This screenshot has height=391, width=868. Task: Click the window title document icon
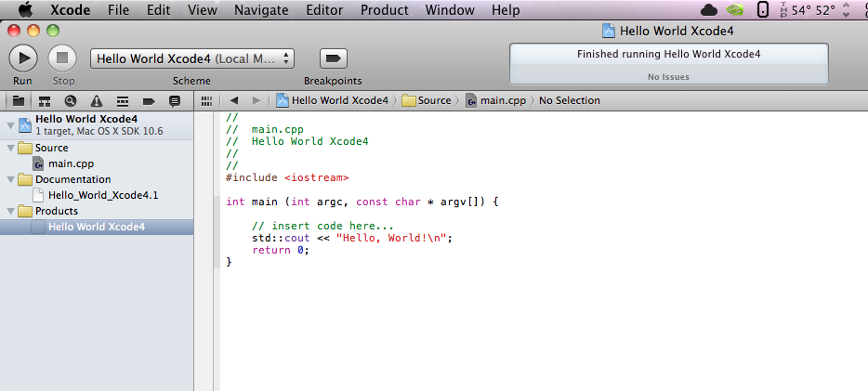(609, 31)
